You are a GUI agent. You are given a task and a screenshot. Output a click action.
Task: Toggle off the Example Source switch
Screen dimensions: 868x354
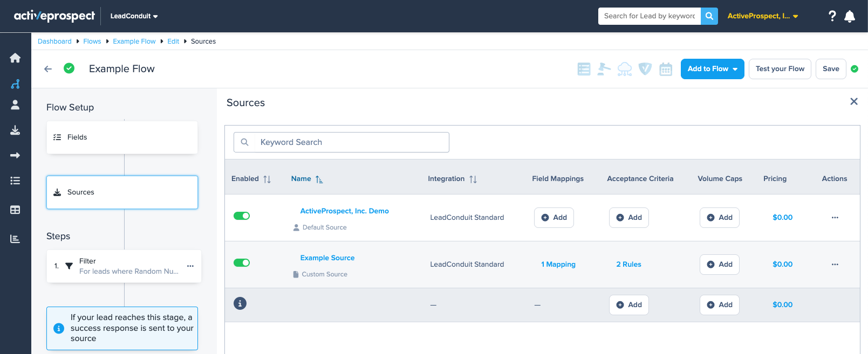[242, 263]
